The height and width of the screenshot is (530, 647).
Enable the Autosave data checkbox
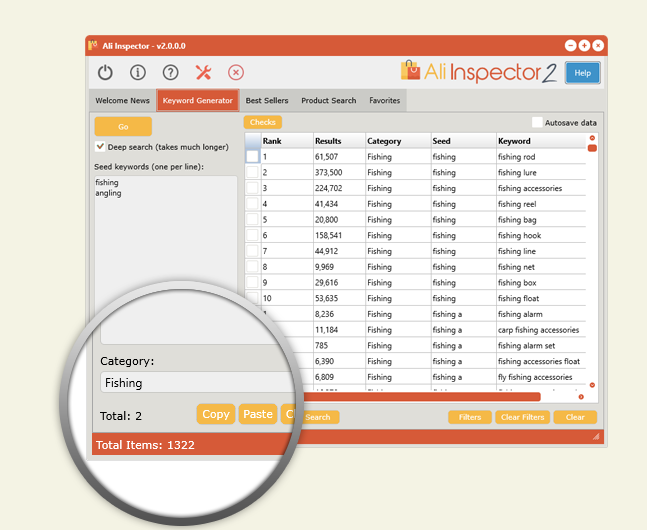(537, 122)
